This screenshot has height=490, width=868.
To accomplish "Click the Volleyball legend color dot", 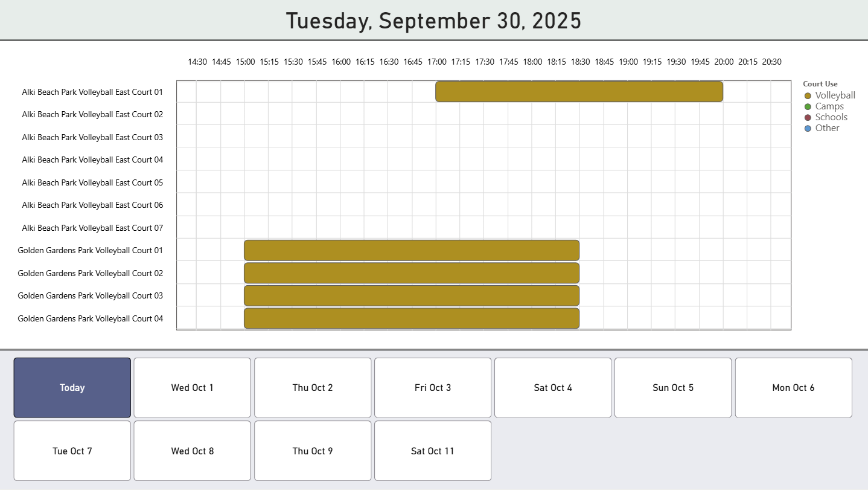I will [x=808, y=95].
